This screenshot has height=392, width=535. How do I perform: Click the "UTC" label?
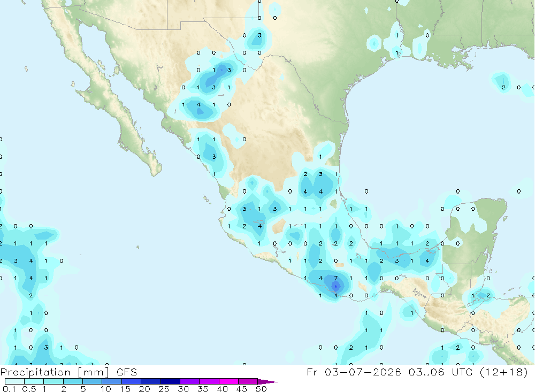463,372
